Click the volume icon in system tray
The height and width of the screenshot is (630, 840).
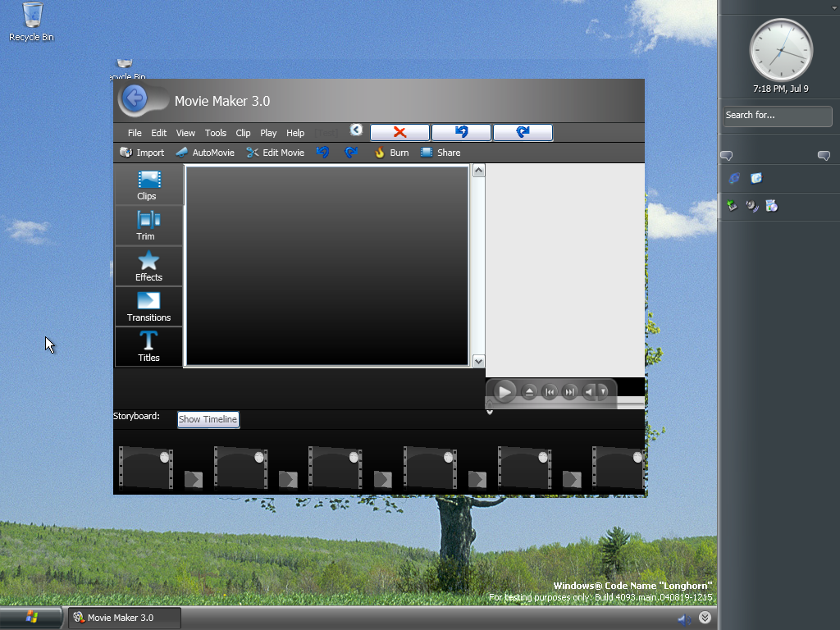684,619
